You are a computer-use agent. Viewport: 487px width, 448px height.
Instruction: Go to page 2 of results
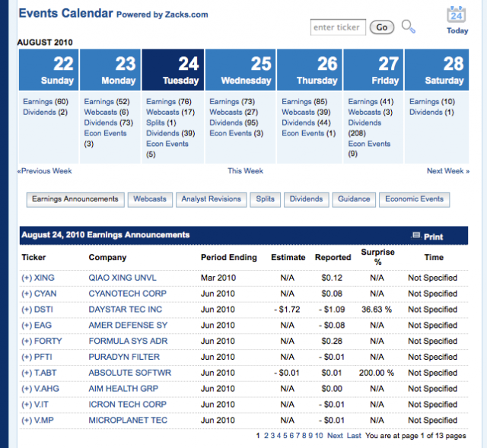(266, 436)
